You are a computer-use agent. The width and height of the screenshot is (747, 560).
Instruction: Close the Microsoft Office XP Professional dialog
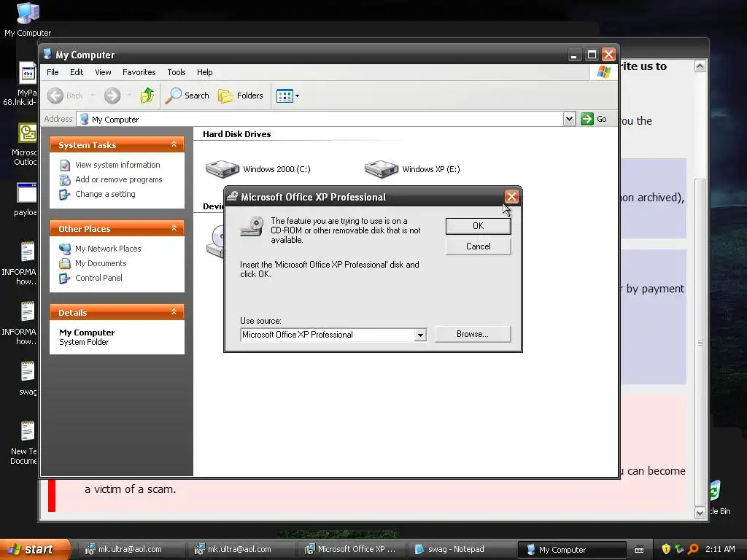pos(511,197)
